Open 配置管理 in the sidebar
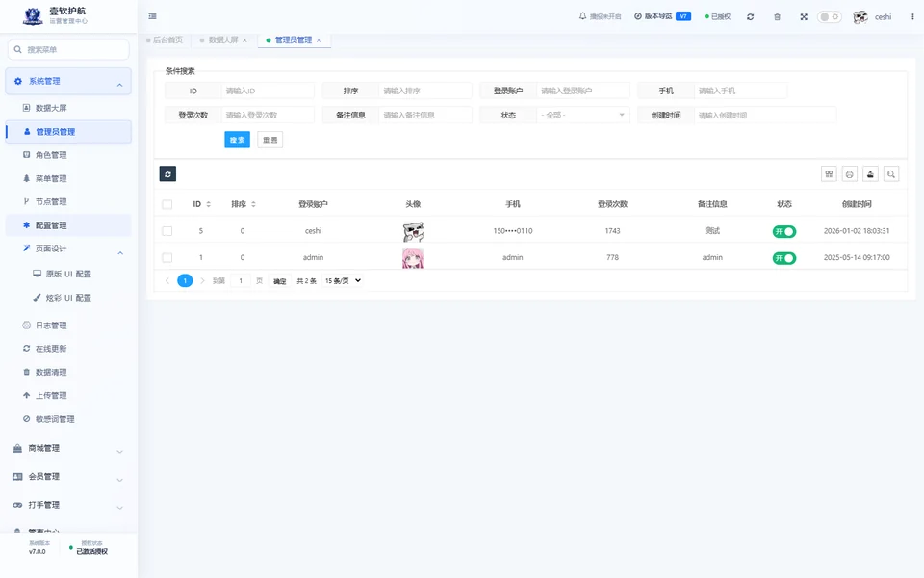The image size is (924, 578). point(68,225)
